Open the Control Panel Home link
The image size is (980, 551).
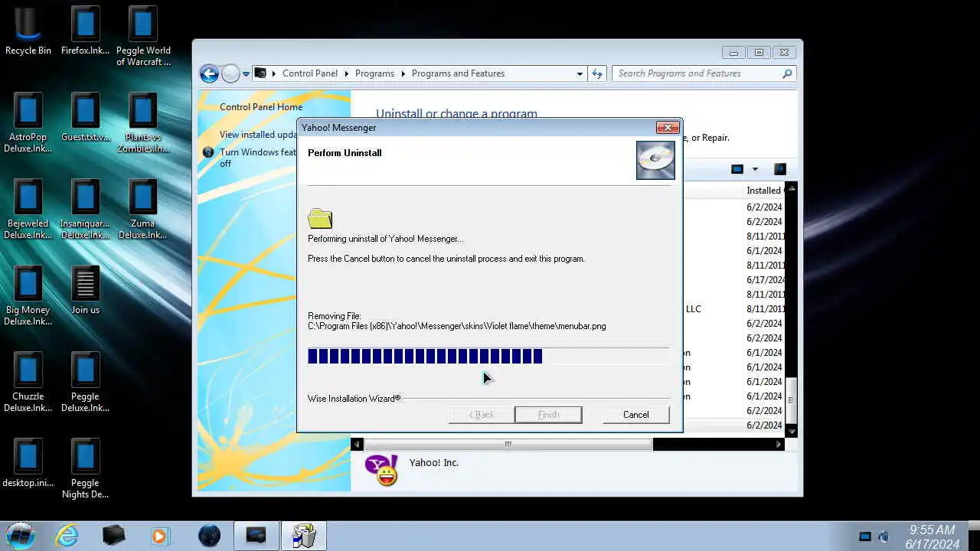[261, 107]
